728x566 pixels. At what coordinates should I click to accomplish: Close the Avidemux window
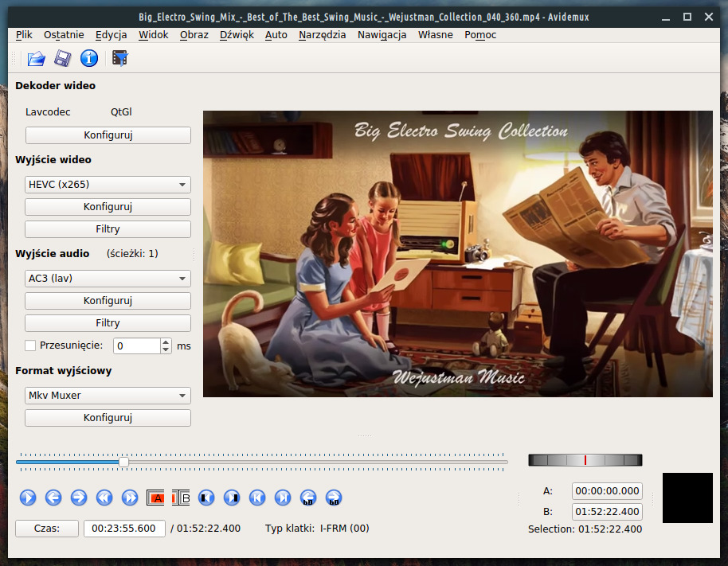tap(709, 18)
